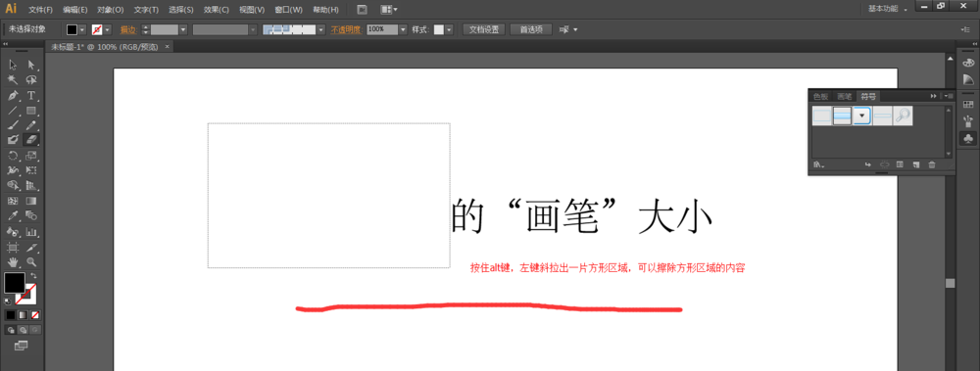Click Place Symbol Instance arrow icon
The height and width of the screenshot is (371, 980).
pyautogui.click(x=868, y=164)
